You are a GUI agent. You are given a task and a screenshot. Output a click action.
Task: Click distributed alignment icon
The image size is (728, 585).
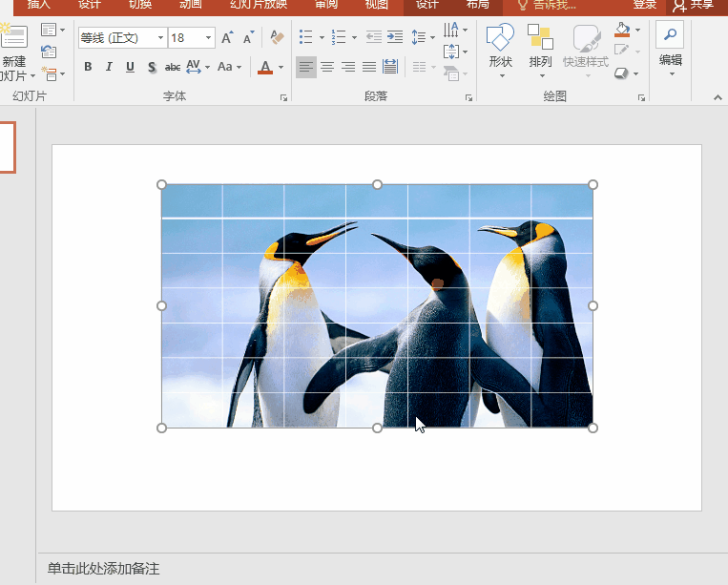pos(390,67)
